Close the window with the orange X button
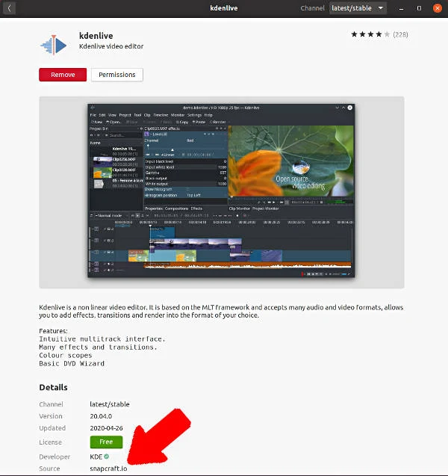This screenshot has width=448, height=476. [437, 8]
